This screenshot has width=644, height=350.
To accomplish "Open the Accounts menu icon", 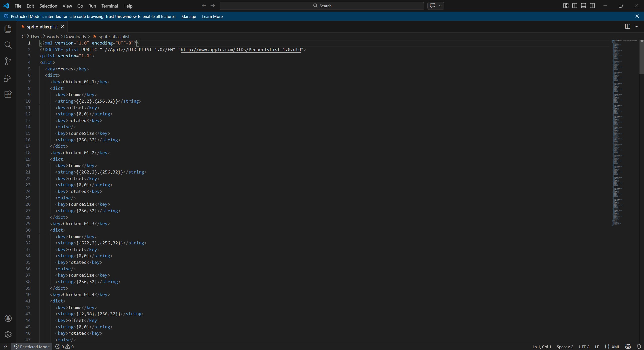I will point(8,318).
